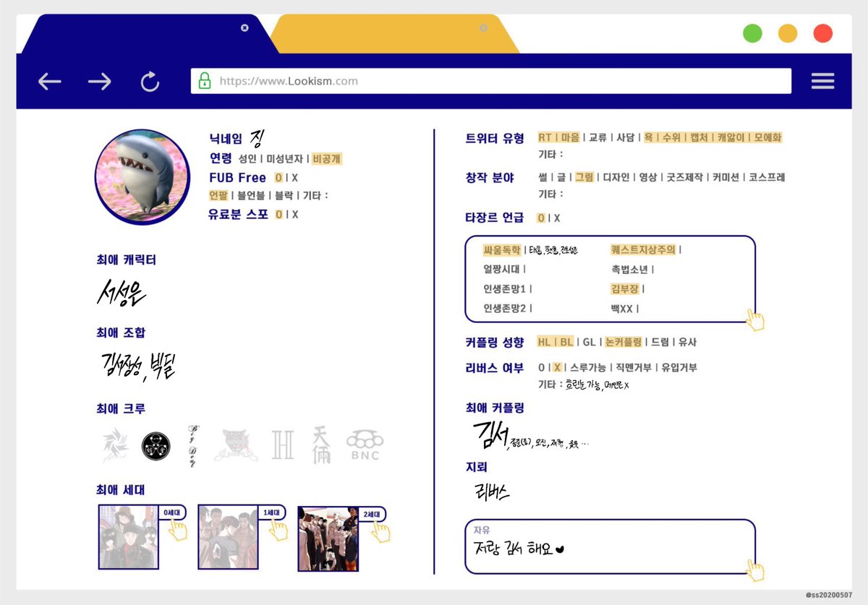
Task: Select the faded pinwheel crew logo
Action: 115,445
